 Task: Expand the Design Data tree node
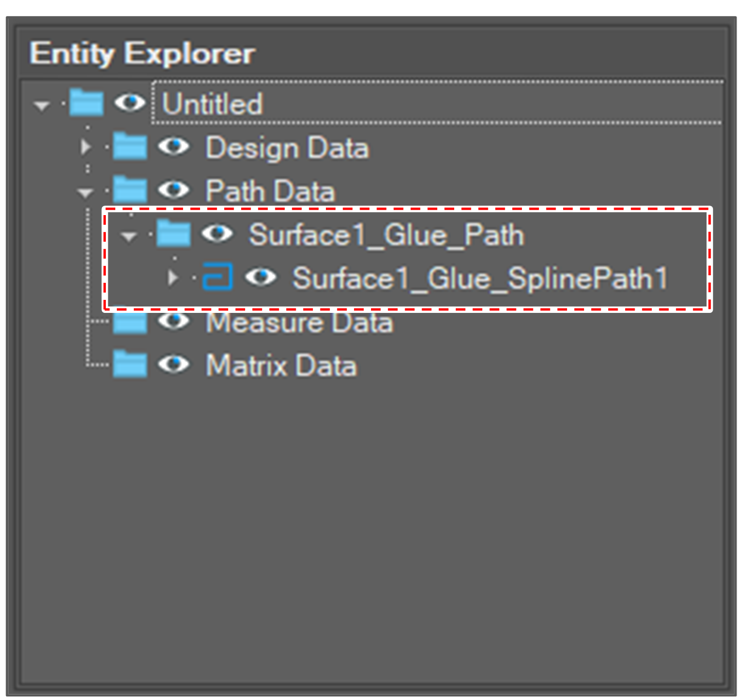coord(86,147)
